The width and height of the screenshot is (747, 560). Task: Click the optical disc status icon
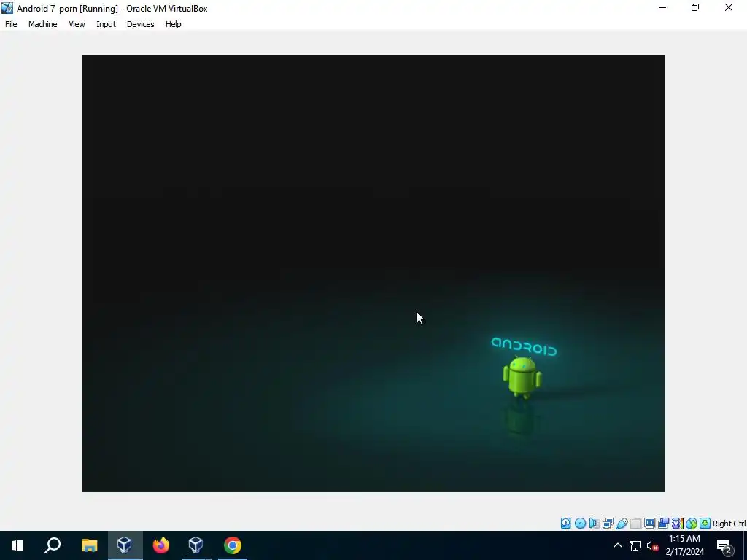[x=580, y=524]
